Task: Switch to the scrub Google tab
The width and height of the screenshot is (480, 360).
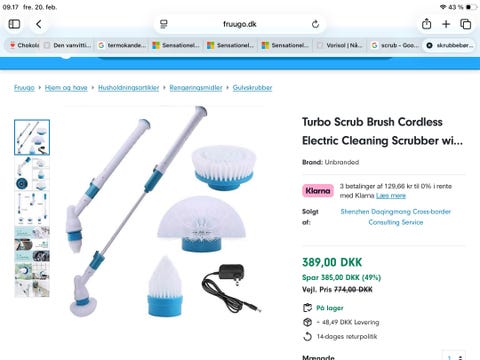Action: 395,45
